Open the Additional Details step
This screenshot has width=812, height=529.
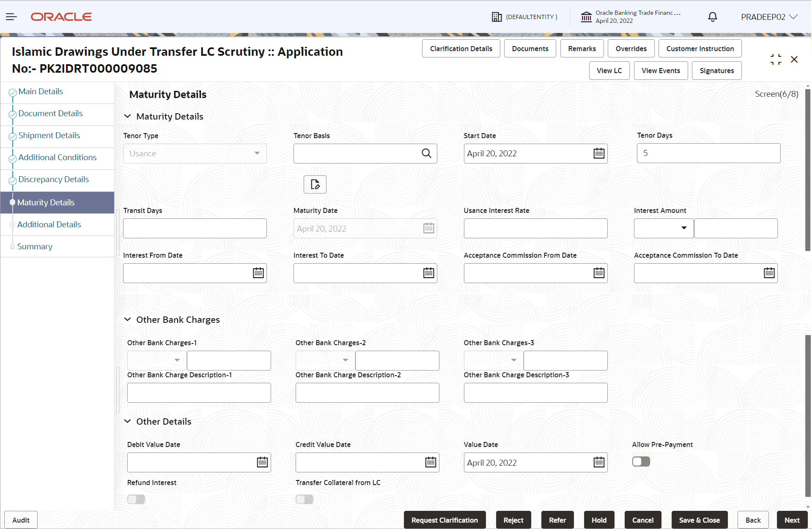point(49,224)
